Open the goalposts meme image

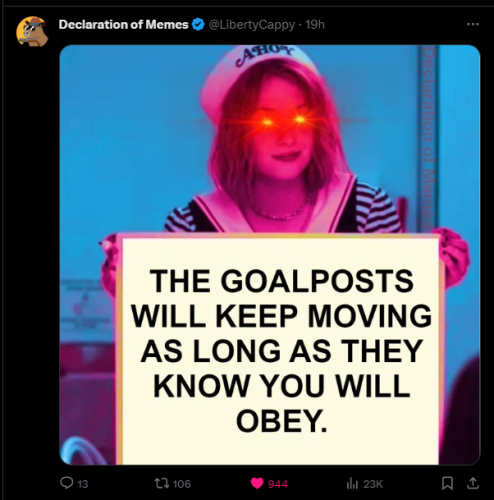270,255
